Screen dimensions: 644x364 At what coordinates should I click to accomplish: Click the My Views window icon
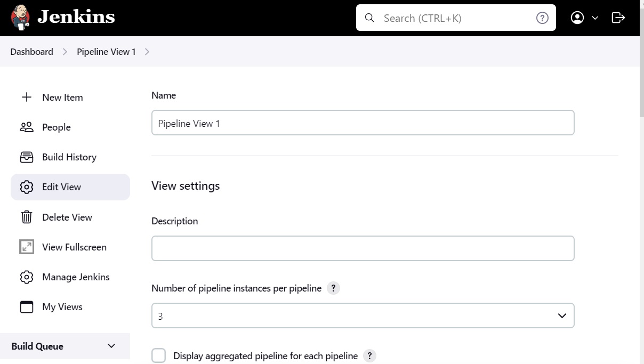coord(26,307)
